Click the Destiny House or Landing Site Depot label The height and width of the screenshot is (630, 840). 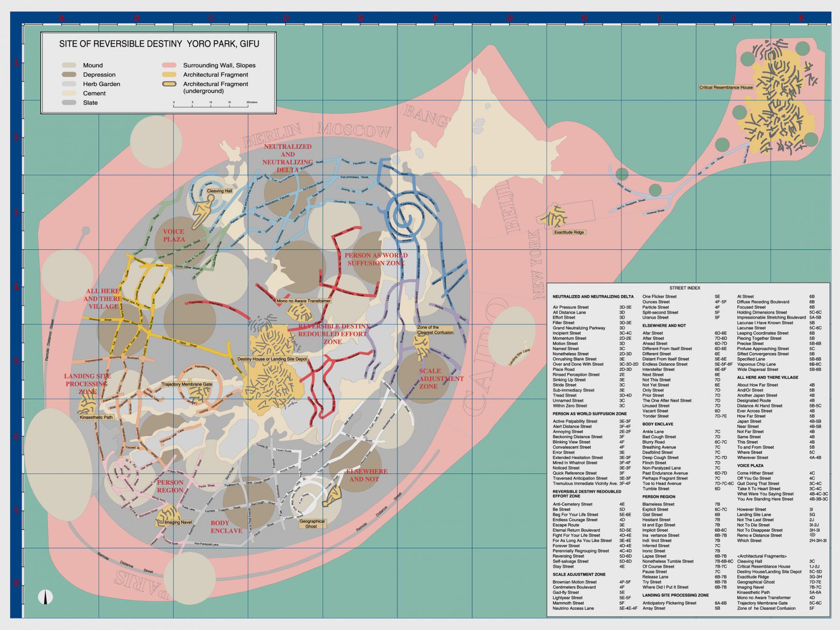coord(272,359)
